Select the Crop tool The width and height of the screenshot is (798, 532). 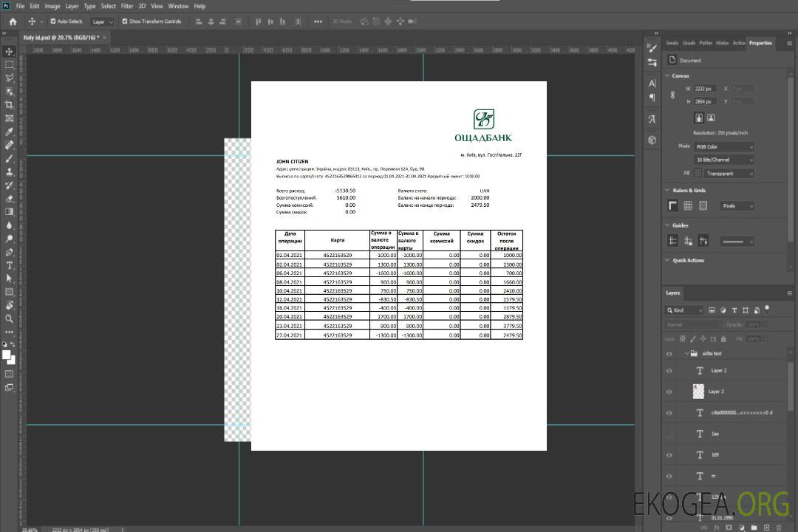9,105
